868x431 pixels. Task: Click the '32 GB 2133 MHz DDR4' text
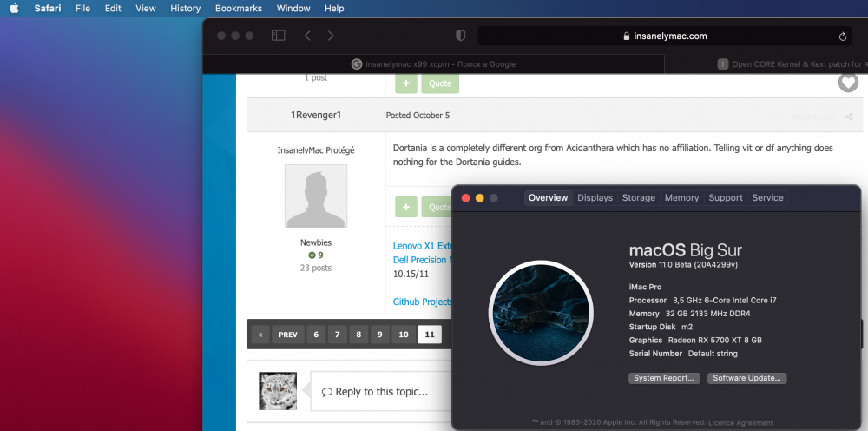click(x=707, y=314)
